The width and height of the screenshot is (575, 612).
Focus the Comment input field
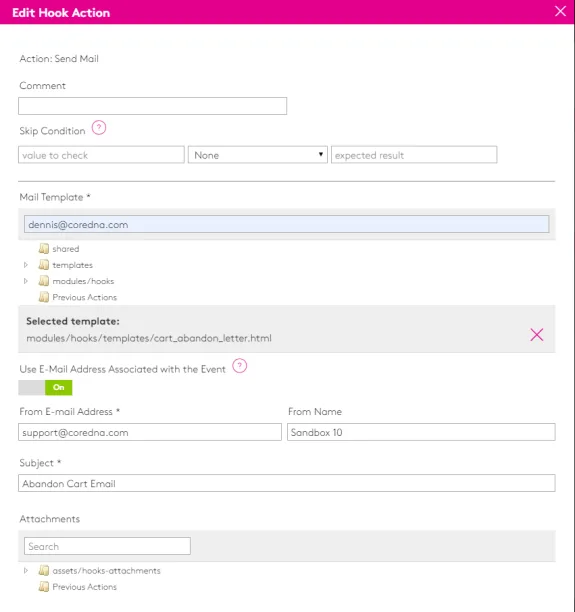(x=153, y=106)
